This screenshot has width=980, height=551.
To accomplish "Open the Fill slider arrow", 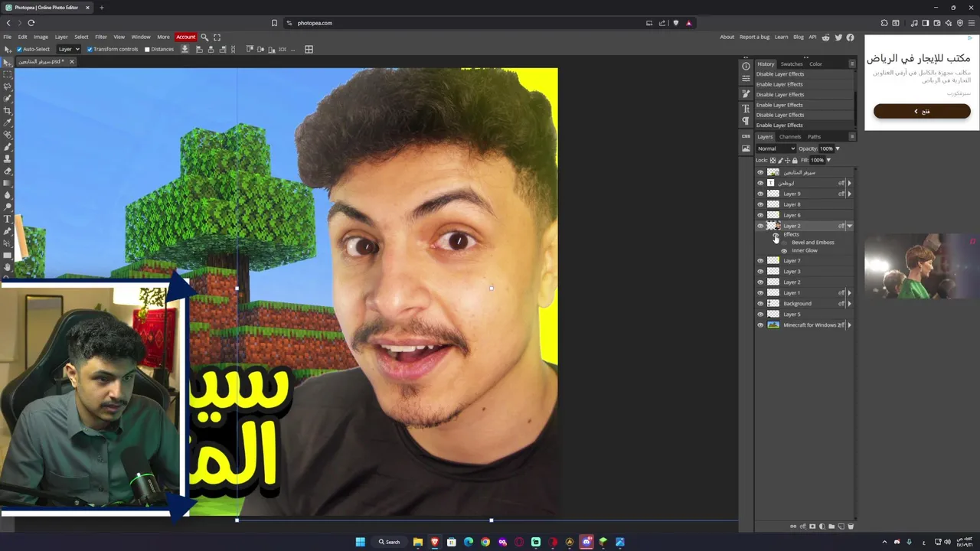I will point(828,160).
